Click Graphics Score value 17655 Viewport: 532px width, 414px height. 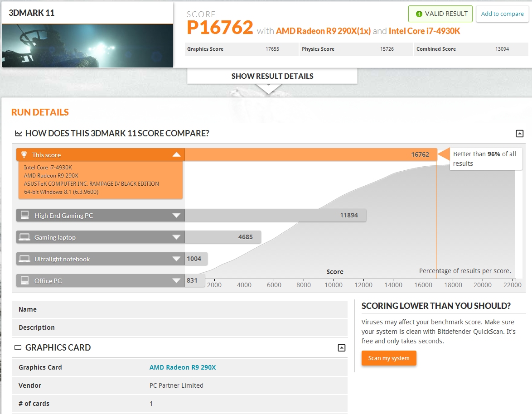272,49
